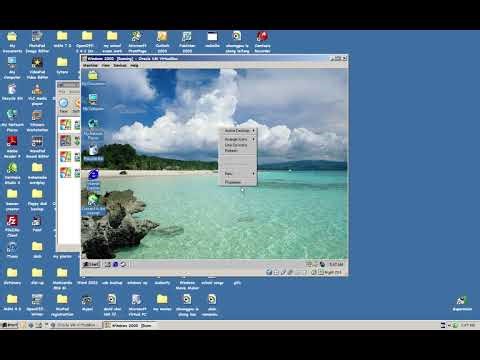Screen dimensions: 480x360
Task: Expand Arrange Icons submenu
Action: click(238, 139)
